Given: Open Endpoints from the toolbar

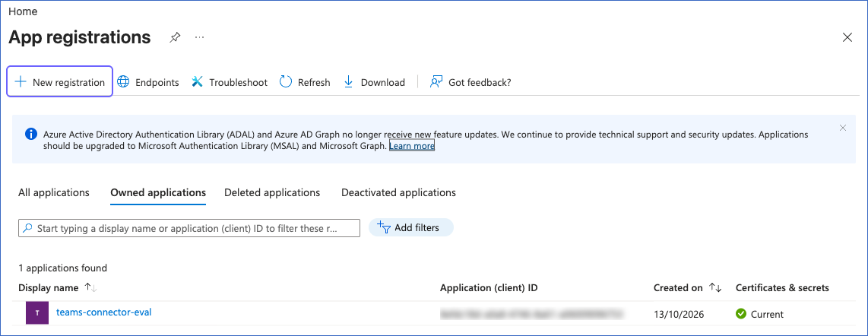Looking at the screenshot, I should click(x=149, y=82).
